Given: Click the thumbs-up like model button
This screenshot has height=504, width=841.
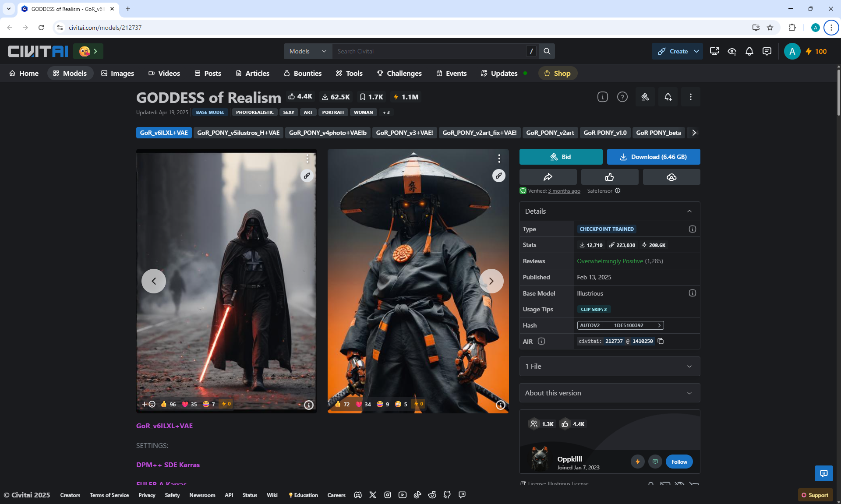Looking at the screenshot, I should click(609, 177).
